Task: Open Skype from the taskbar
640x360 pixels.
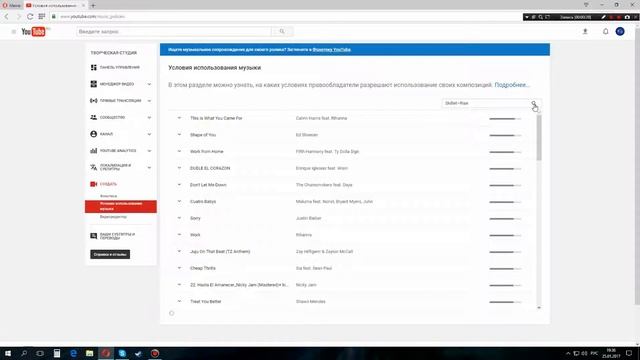Action: [x=122, y=353]
